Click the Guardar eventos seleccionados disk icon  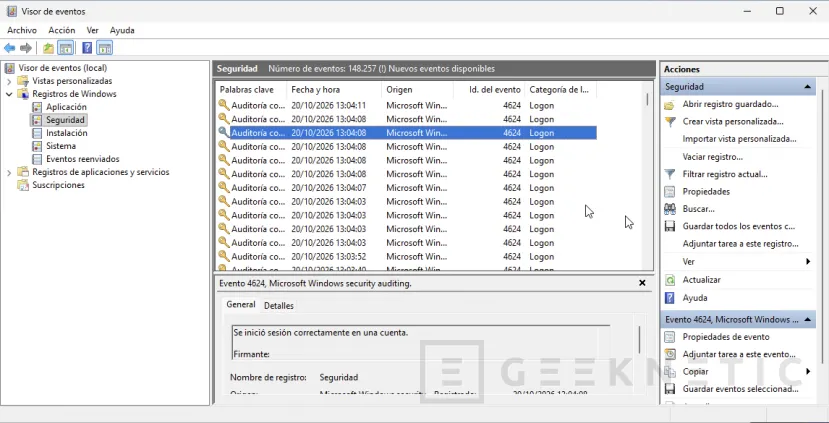point(669,389)
